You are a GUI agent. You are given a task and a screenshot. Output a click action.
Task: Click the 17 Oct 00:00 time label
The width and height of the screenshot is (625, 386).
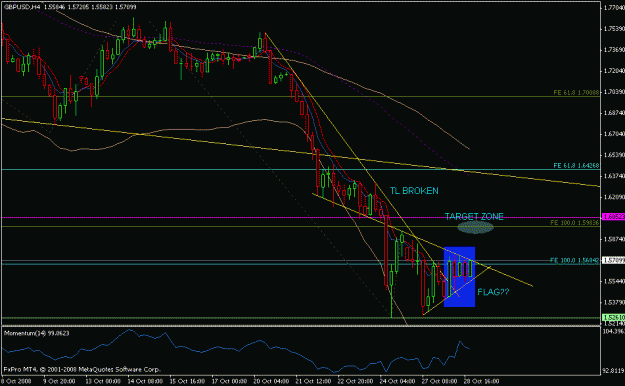(x=229, y=381)
